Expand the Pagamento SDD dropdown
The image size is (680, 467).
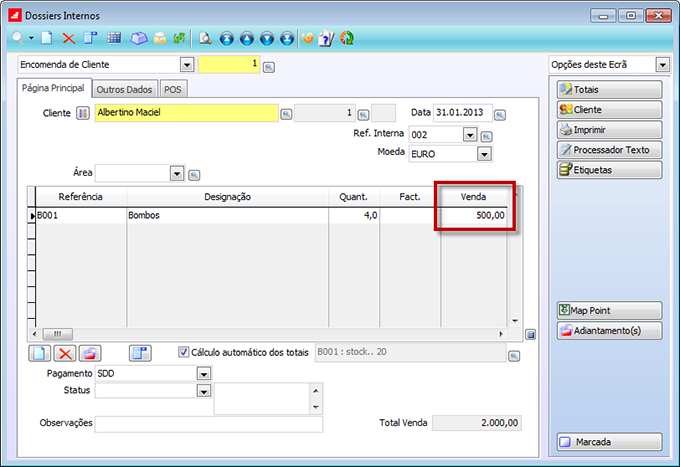[x=204, y=373]
